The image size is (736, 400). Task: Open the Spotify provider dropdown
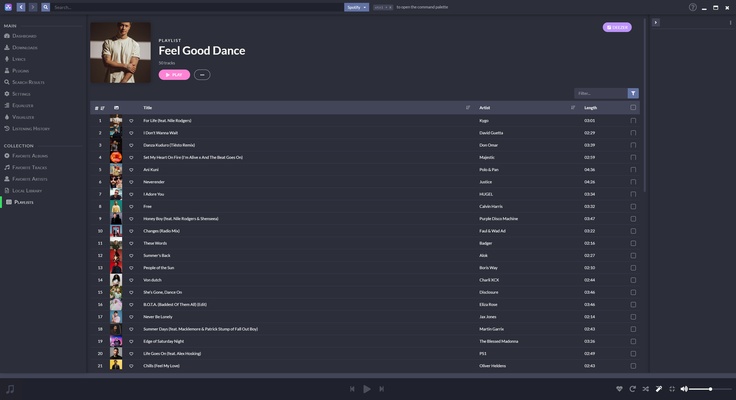click(356, 7)
